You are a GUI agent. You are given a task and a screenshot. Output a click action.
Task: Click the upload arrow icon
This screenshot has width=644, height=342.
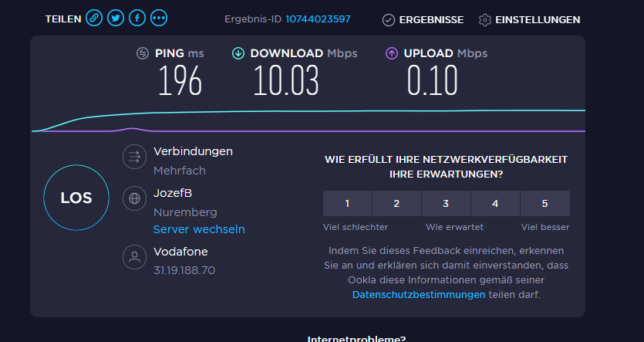[391, 53]
